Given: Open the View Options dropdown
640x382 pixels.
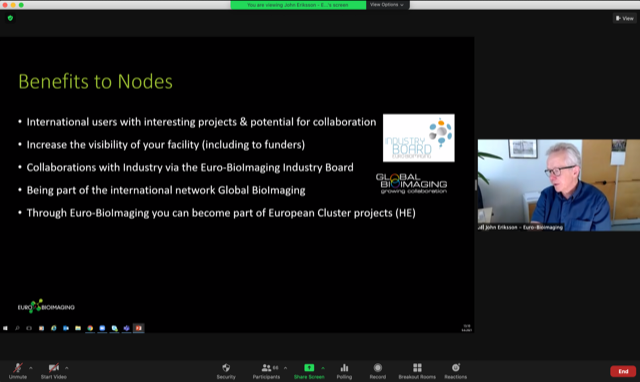Looking at the screenshot, I should tap(387, 5).
